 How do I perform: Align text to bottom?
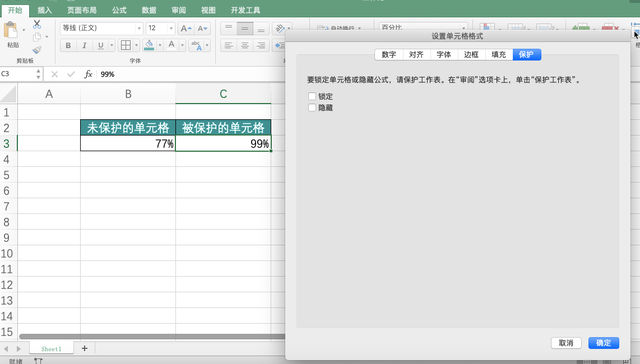pos(261,28)
